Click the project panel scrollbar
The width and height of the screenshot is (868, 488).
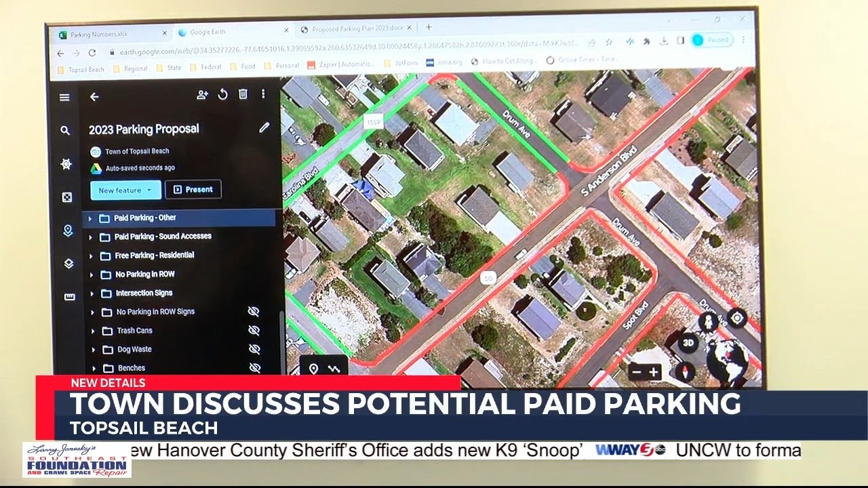point(281,342)
